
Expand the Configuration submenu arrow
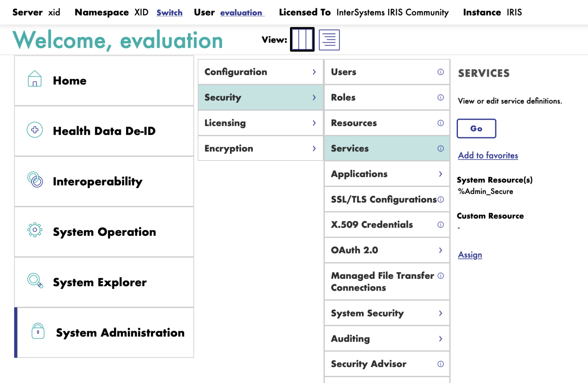[314, 72]
